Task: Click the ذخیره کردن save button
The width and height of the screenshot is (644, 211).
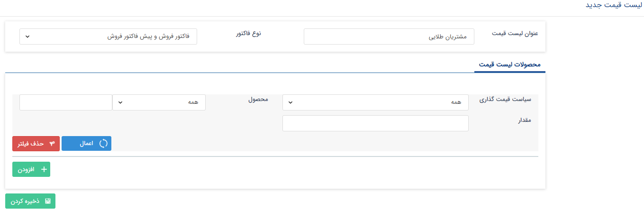Action: tap(30, 201)
